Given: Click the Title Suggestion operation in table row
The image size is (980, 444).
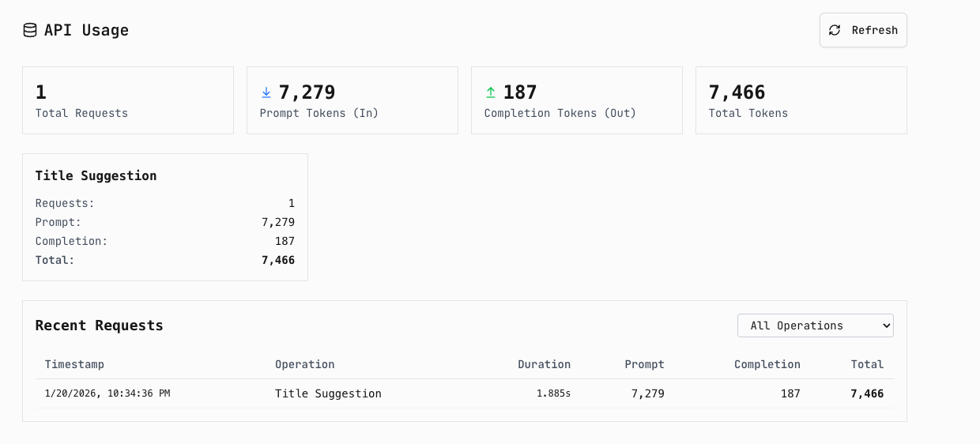Looking at the screenshot, I should (x=328, y=393).
